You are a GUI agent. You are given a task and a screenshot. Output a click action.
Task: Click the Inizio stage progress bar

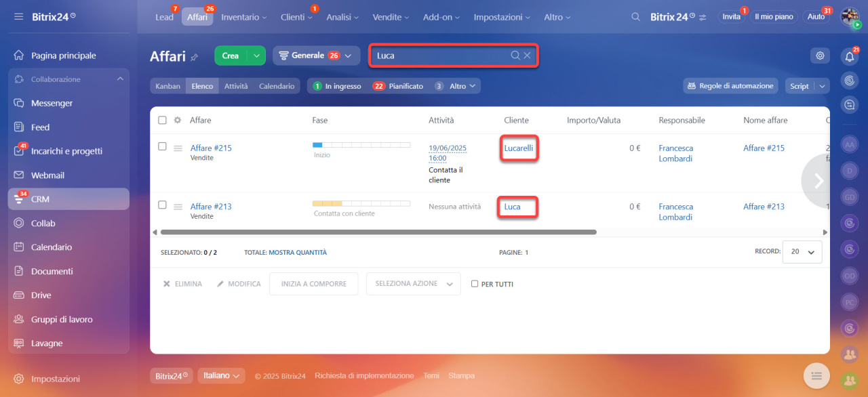point(361,145)
